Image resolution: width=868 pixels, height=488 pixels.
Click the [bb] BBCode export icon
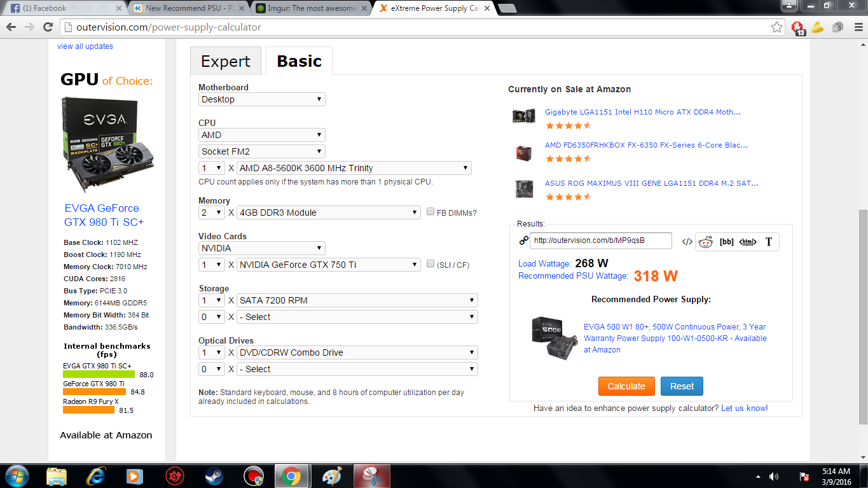(x=726, y=242)
